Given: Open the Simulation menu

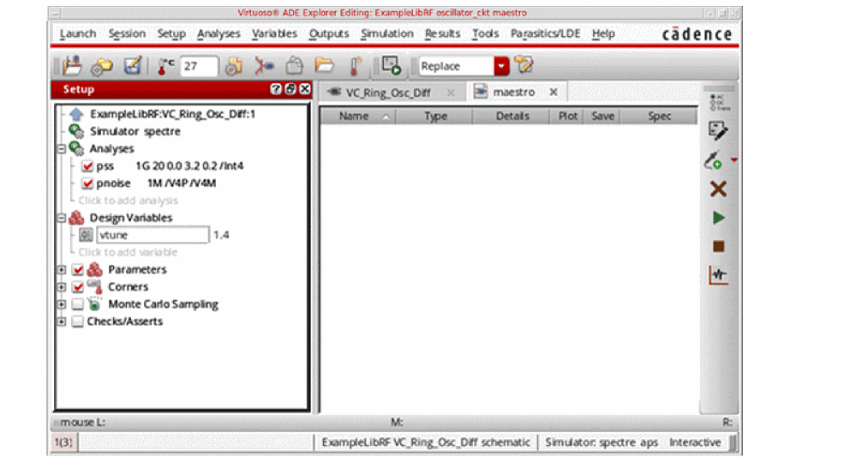Looking at the screenshot, I should click(x=387, y=33).
